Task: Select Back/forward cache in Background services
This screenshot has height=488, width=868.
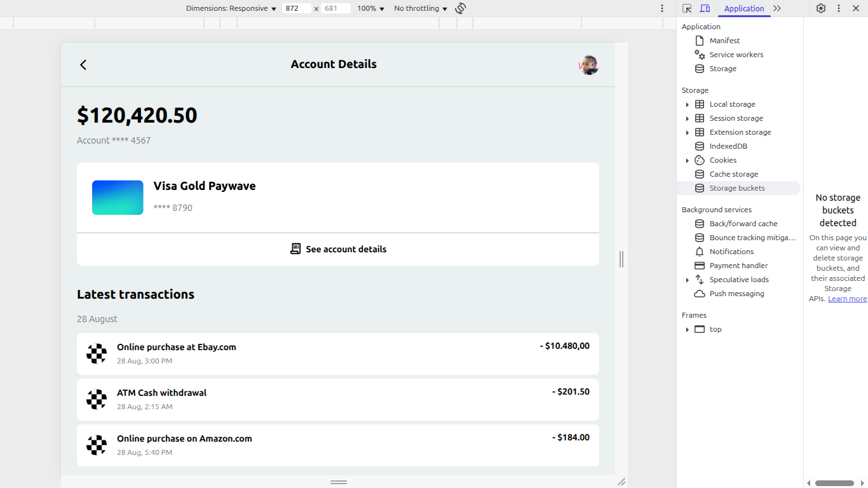Action: click(x=743, y=224)
